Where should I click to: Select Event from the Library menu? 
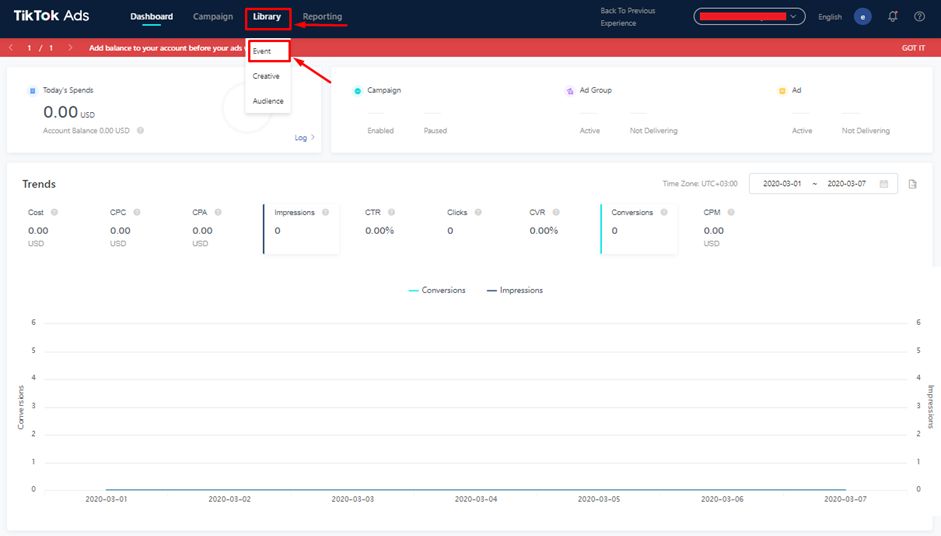click(262, 51)
